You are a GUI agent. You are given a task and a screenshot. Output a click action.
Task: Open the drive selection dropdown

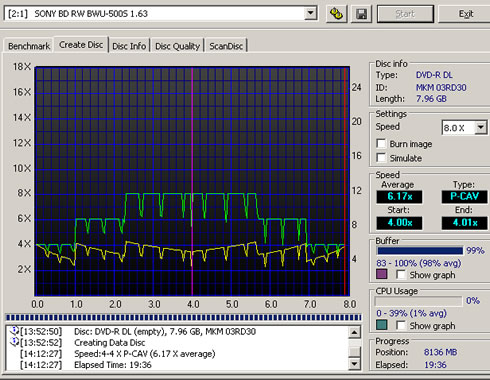tap(310, 14)
